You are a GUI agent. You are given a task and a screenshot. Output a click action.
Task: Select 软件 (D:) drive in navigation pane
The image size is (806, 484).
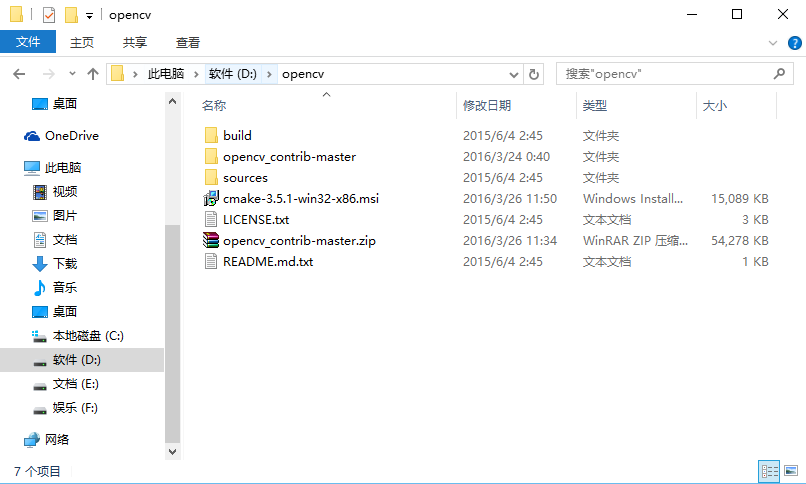[77, 360]
